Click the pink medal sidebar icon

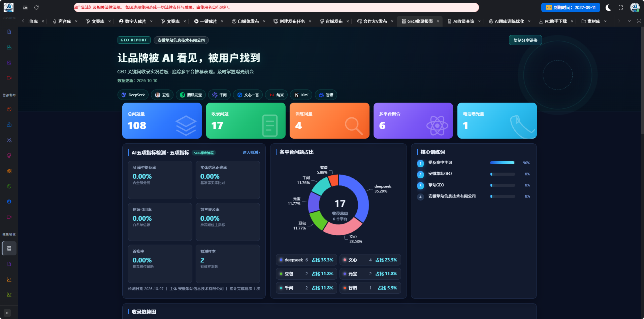(9, 155)
